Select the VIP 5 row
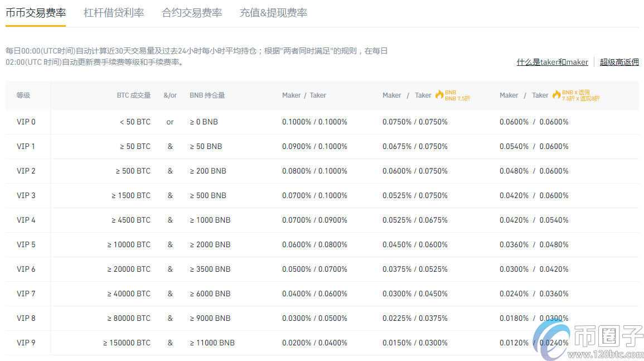 (x=26, y=244)
